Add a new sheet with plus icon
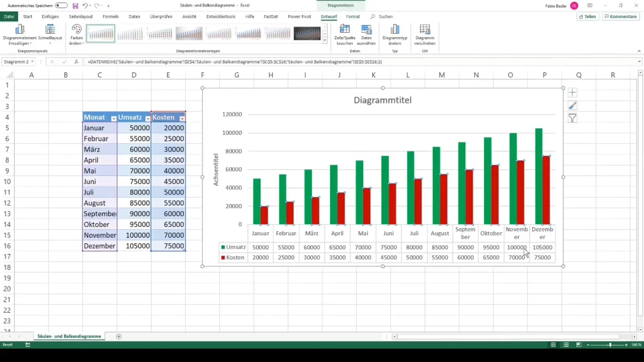 click(118, 337)
